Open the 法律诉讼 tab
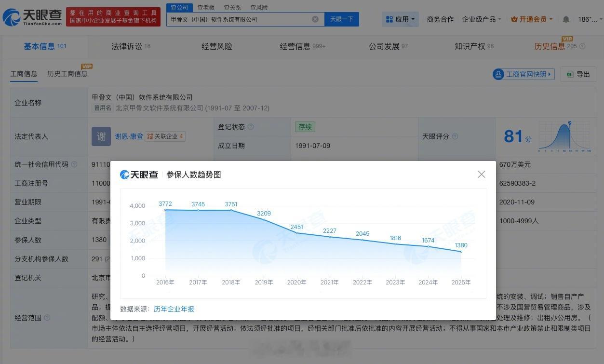 click(131, 46)
